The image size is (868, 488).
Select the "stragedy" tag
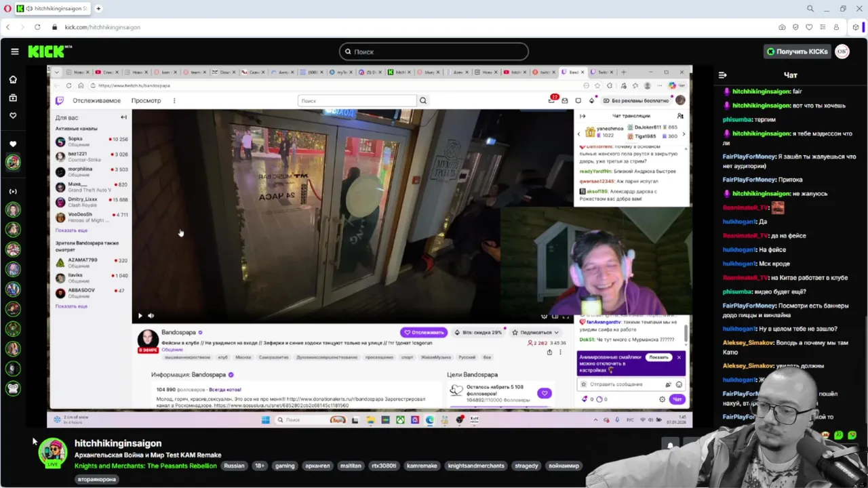click(x=526, y=466)
